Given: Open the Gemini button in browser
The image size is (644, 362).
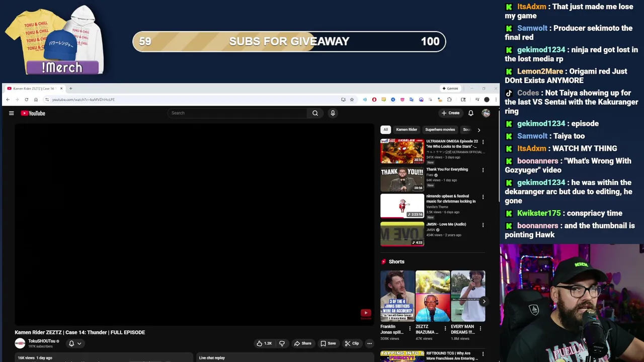Looking at the screenshot, I should (x=450, y=88).
